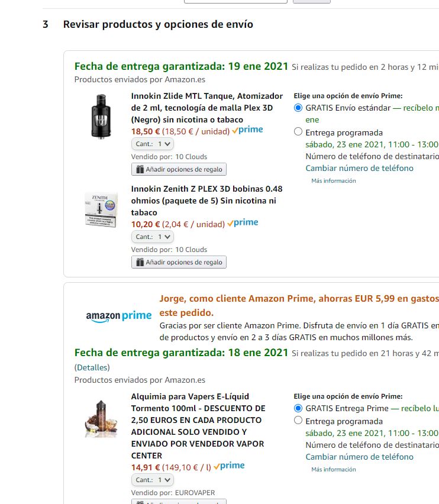Click the Prime badge beside Tormento e-liquid price
The height and width of the screenshot is (504, 439).
point(229,466)
